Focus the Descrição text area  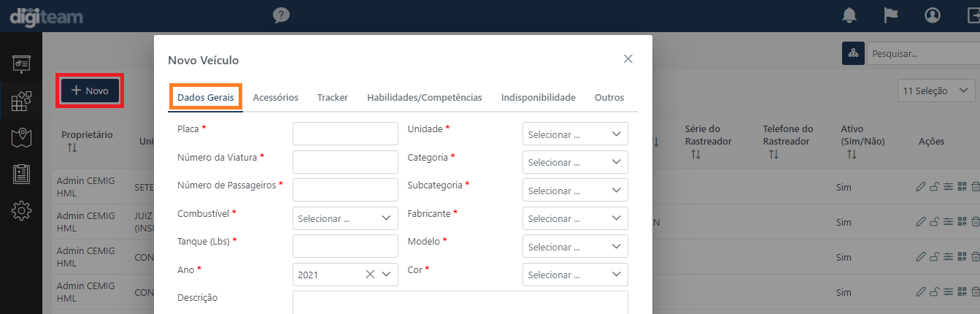pos(460,302)
